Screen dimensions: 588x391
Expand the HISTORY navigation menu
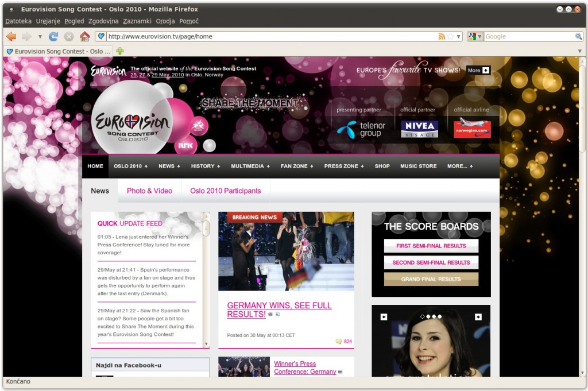[x=206, y=166]
